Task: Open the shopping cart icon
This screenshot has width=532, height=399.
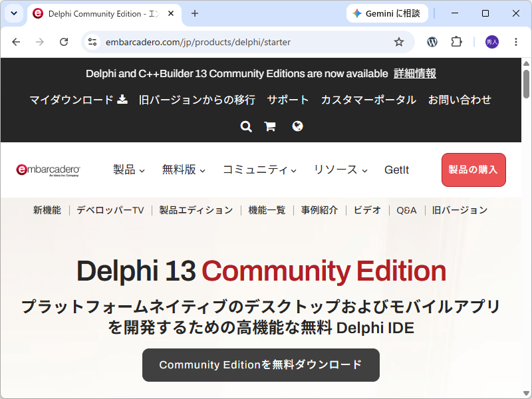Action: click(270, 126)
